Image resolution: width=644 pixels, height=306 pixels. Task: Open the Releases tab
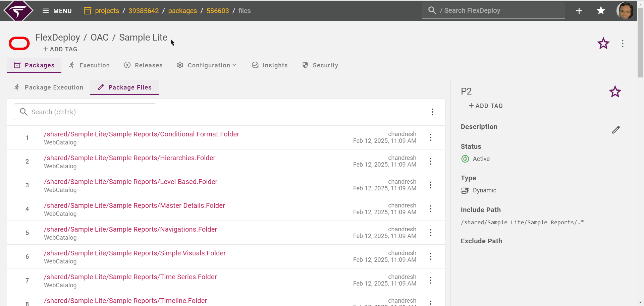coord(143,65)
